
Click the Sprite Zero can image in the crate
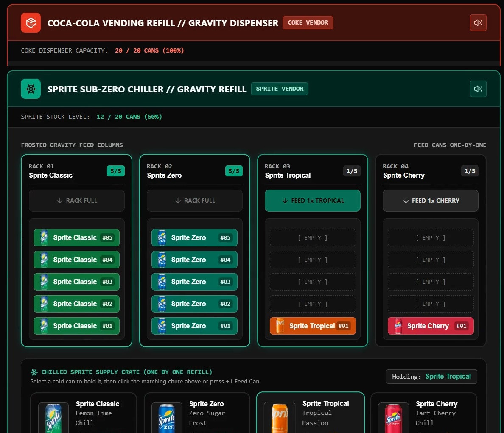coord(167,418)
